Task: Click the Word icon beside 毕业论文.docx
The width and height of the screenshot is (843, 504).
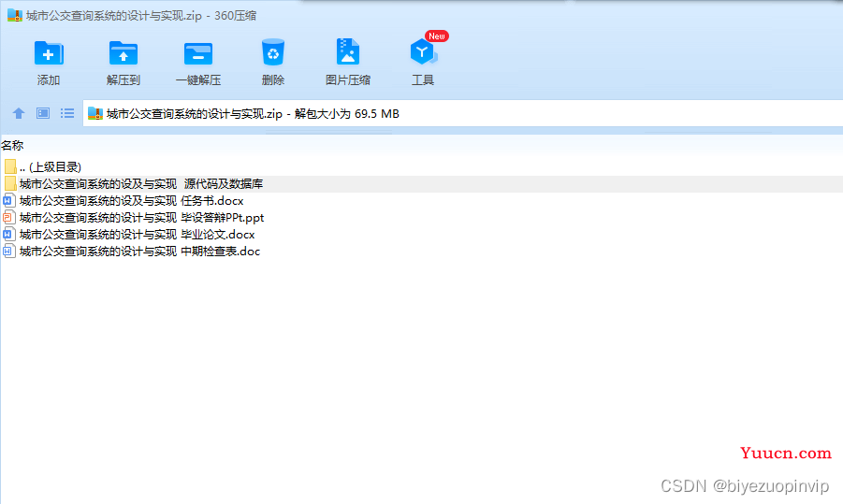Action: (x=8, y=235)
